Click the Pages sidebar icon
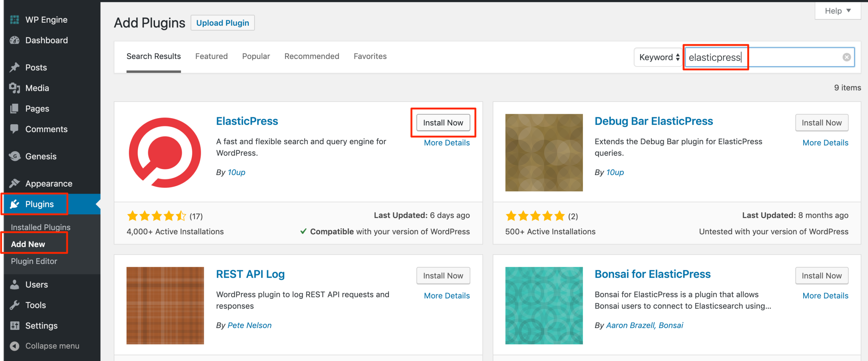This screenshot has height=361, width=868. (x=15, y=108)
